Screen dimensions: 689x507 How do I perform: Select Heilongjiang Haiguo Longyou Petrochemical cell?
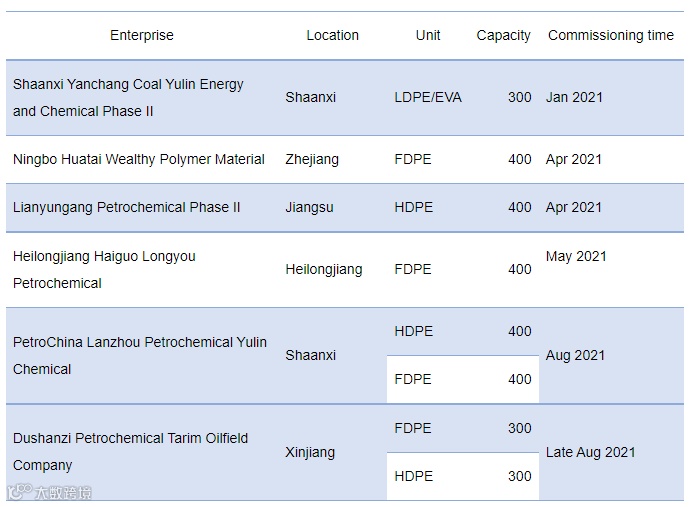tap(104, 270)
